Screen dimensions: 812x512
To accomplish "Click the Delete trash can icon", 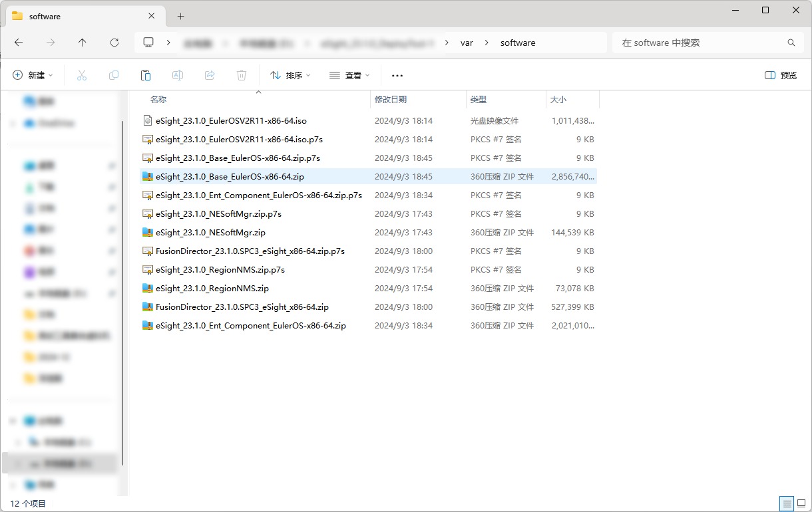I will pyautogui.click(x=242, y=76).
